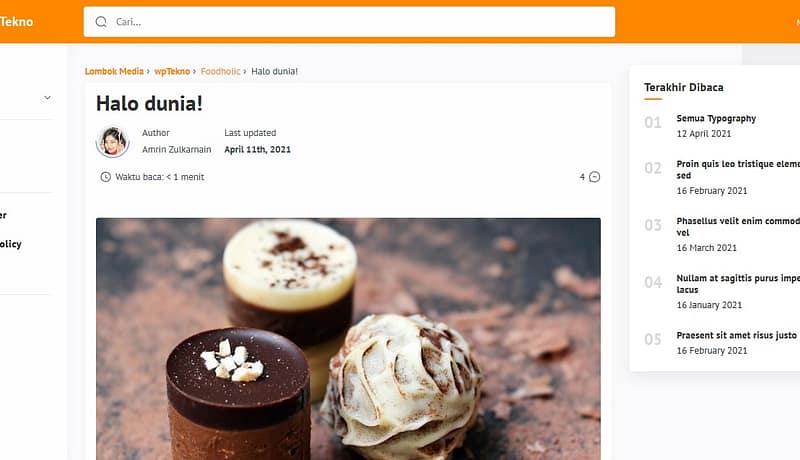
Task: Open the Lombok Media breadcrumb link
Action: (x=114, y=71)
